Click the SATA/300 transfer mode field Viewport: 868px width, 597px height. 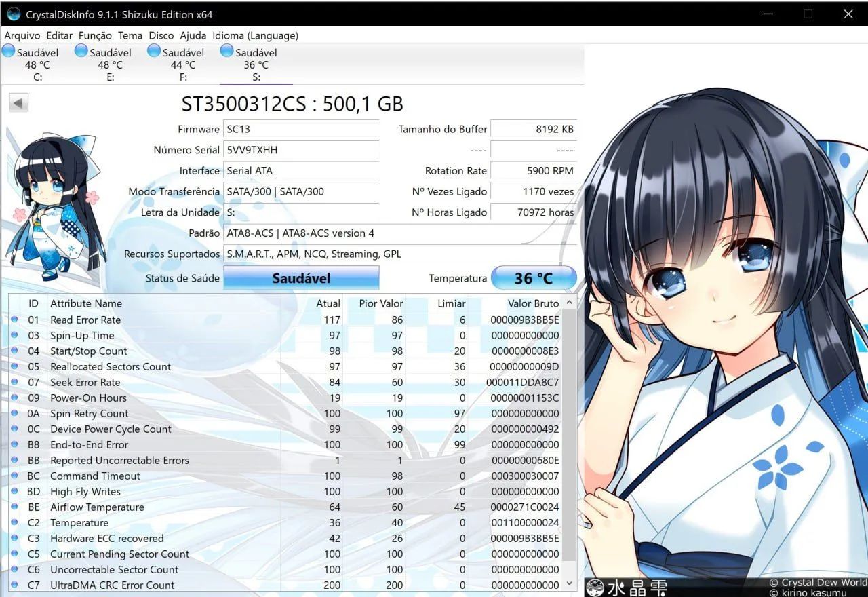(x=301, y=191)
